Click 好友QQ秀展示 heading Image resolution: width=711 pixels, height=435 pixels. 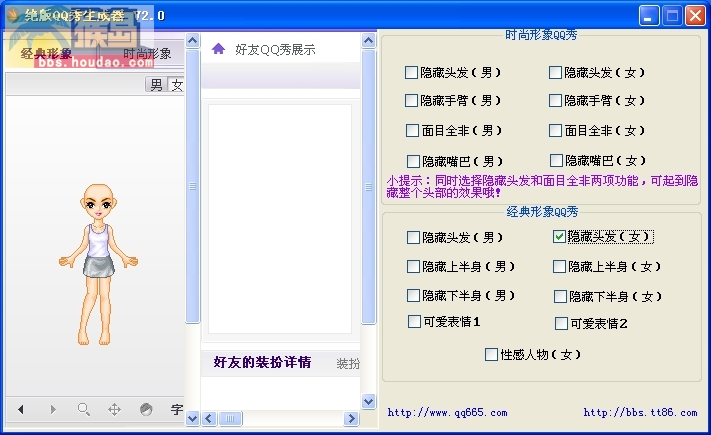tap(275, 49)
